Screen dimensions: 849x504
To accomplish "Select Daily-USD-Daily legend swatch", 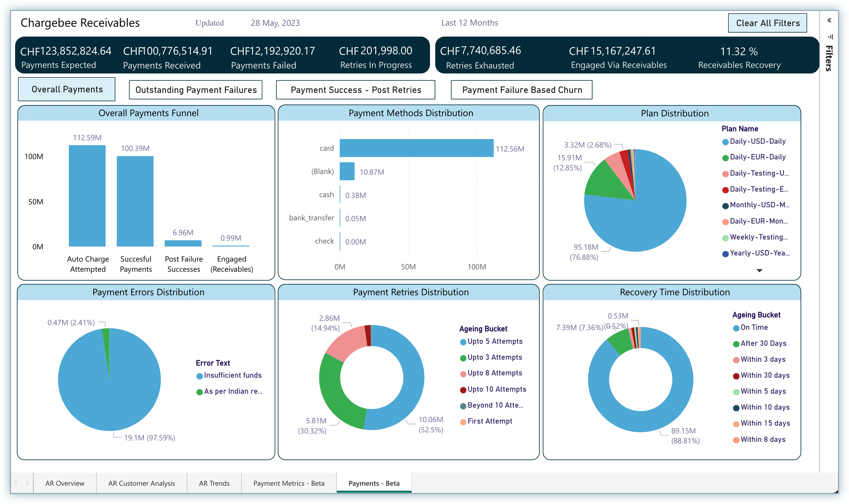I will (725, 142).
